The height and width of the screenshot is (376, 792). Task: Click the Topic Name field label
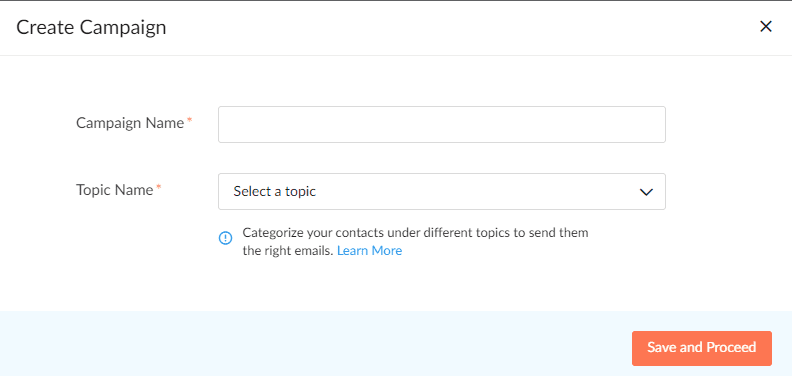[x=114, y=190]
